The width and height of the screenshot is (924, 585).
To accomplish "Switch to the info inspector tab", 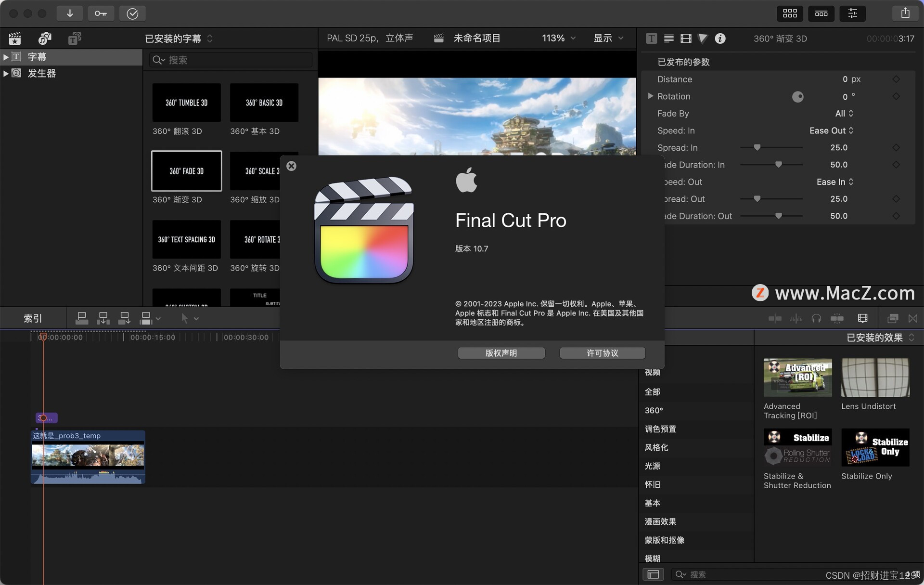I will coord(720,39).
